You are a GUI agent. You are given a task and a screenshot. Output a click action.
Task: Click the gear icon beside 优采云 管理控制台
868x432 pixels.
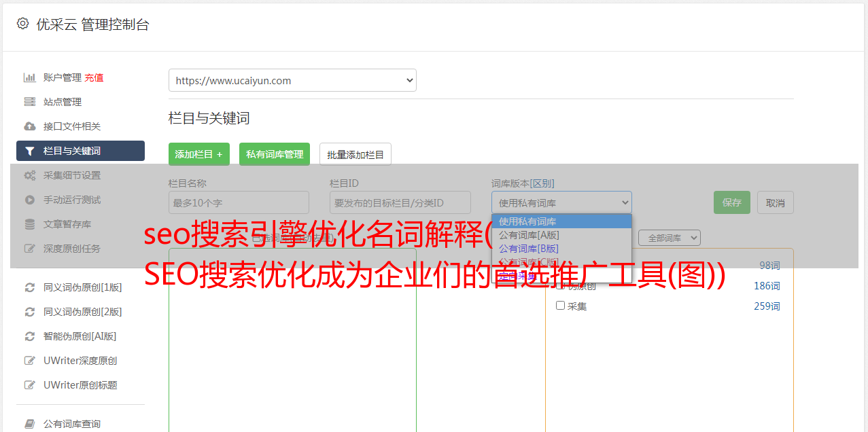(22, 24)
